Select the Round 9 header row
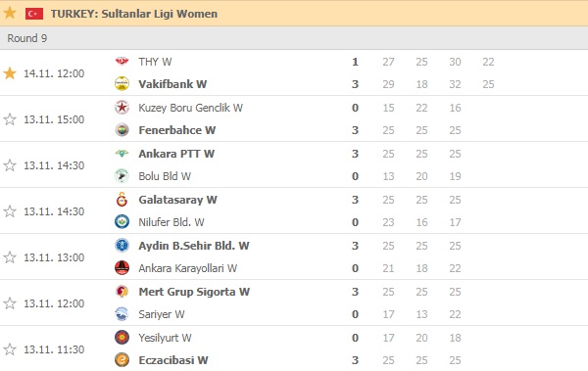Screen dimensions: 588x371 click(x=294, y=38)
